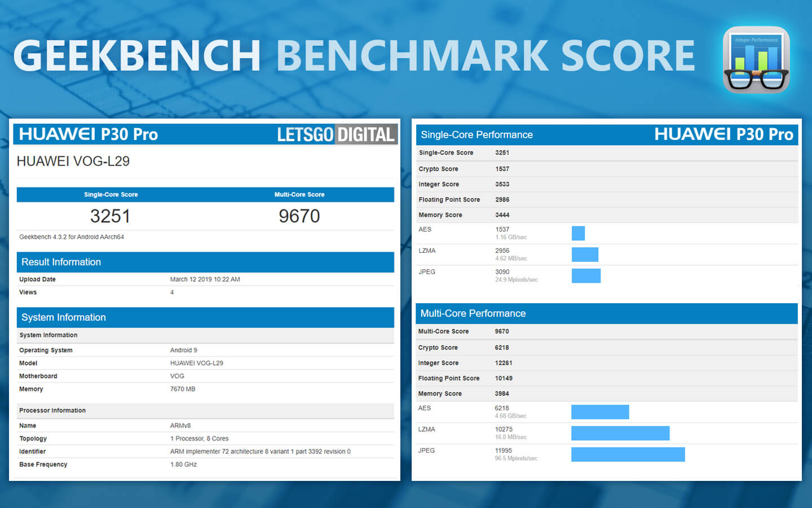This screenshot has height=508, width=812.
Task: Select the multi-core Crypto Score 6218
Action: coord(502,348)
